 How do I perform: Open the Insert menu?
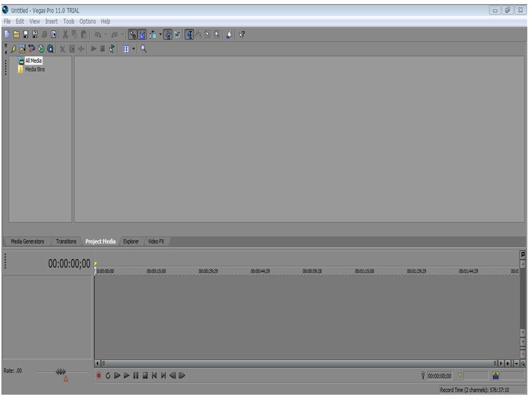coord(51,21)
